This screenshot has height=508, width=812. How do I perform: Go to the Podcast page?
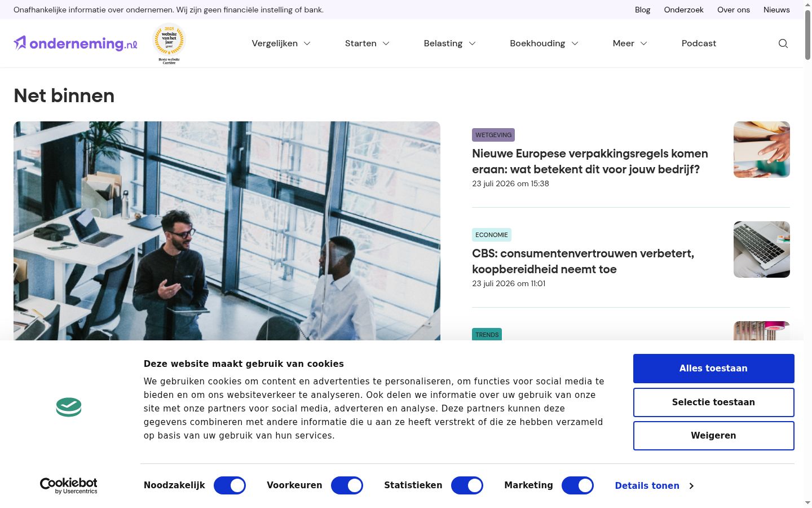click(699, 43)
